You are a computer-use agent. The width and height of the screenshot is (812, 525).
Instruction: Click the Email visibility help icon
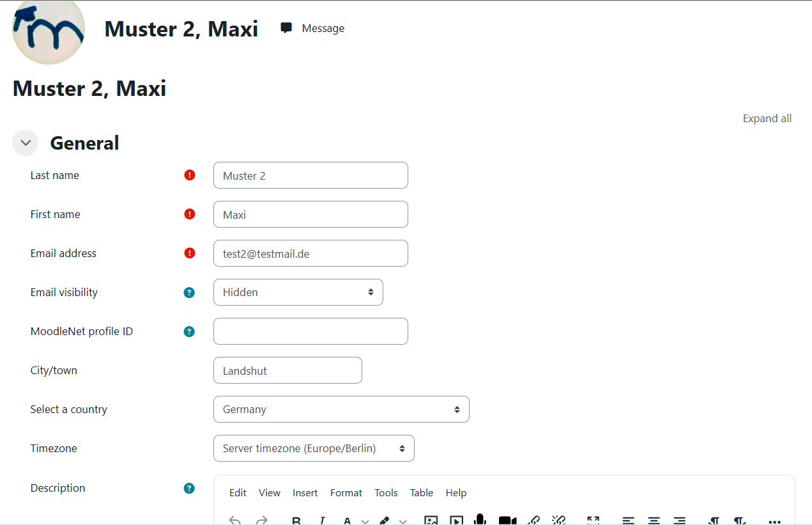click(189, 293)
